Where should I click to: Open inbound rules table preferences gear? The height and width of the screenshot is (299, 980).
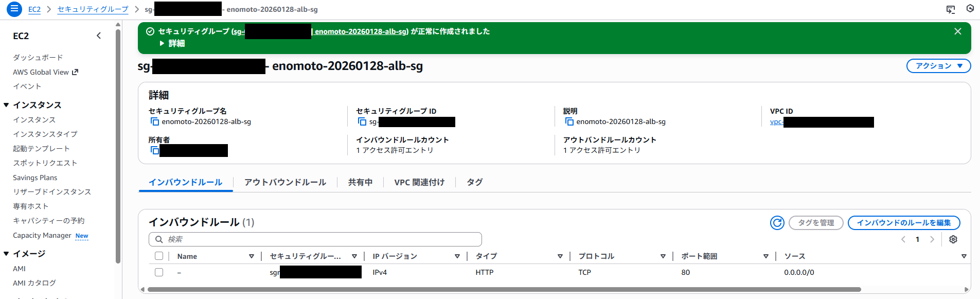(x=953, y=239)
